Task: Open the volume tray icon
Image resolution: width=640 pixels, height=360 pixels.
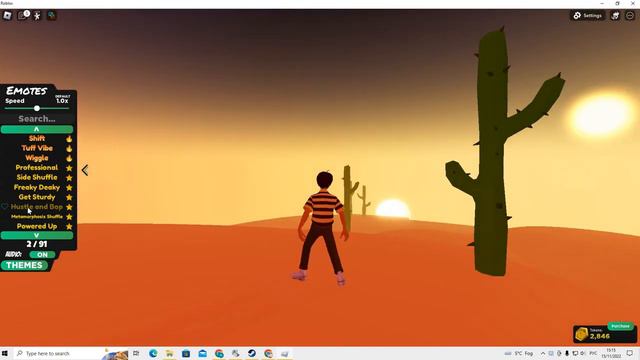Action: coord(583,353)
